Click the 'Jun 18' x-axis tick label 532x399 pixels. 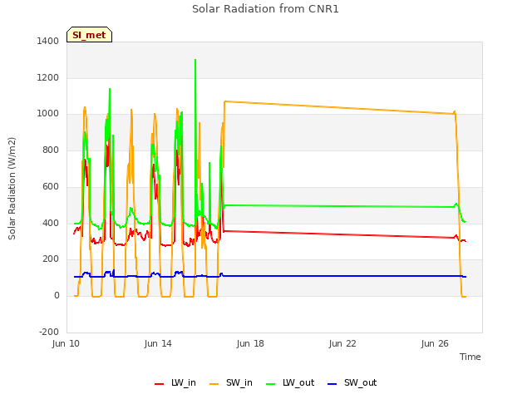point(250,343)
